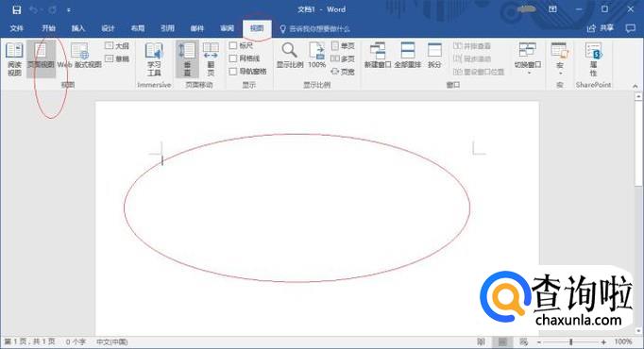Click the Split window icon
Screen dimensions: 644x349
434,55
